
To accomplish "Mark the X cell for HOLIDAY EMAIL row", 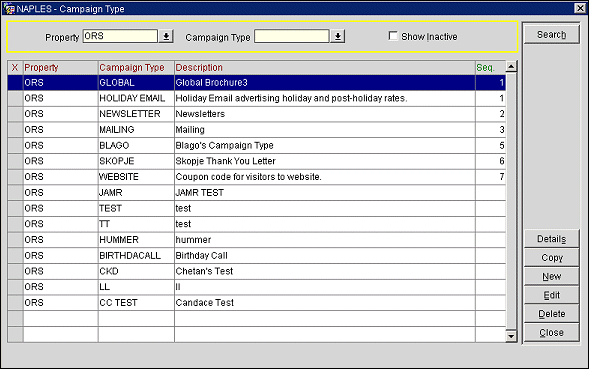I will click(15, 98).
